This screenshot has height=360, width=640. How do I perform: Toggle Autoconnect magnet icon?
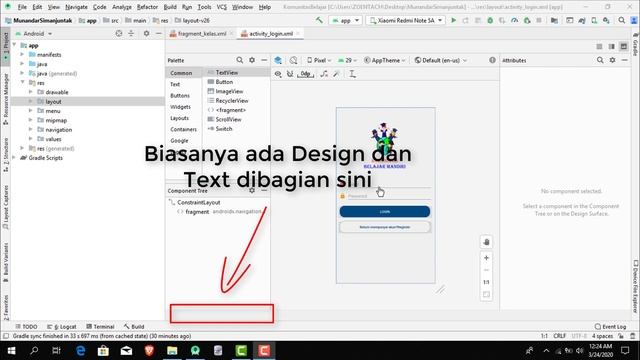click(x=290, y=74)
